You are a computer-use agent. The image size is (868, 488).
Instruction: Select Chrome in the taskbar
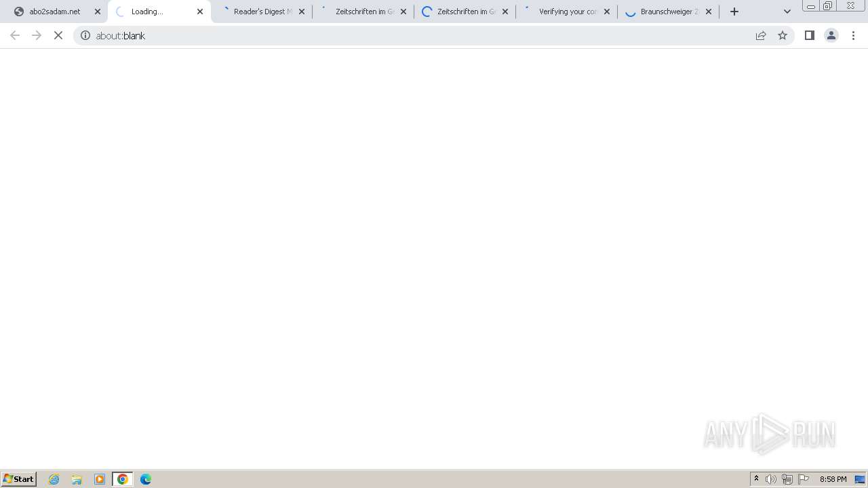(123, 479)
